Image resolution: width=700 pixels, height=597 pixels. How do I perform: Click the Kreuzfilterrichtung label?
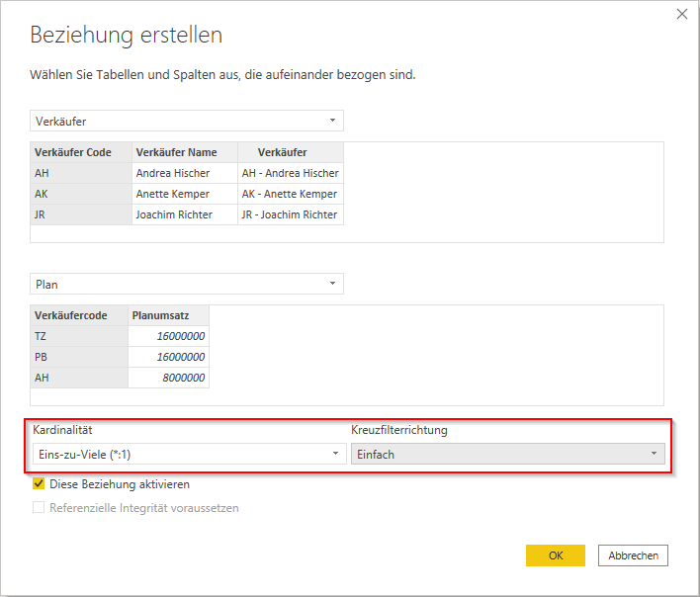pos(399,430)
